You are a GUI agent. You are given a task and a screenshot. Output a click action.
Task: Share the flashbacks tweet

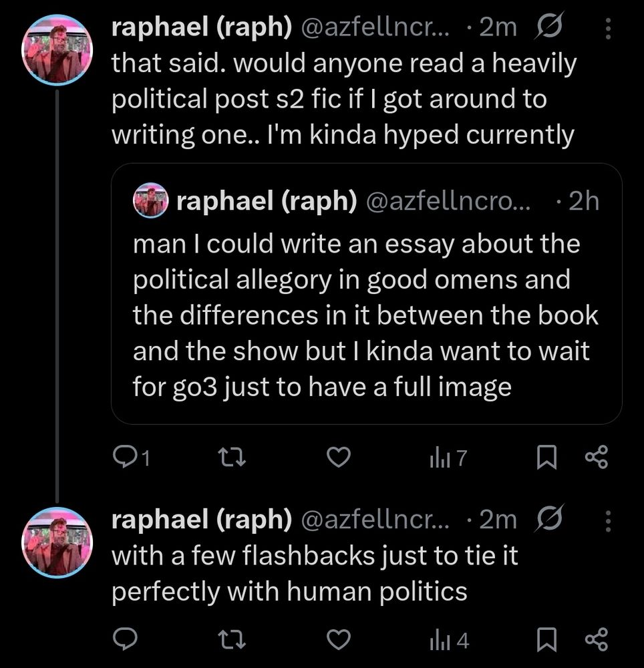click(595, 641)
